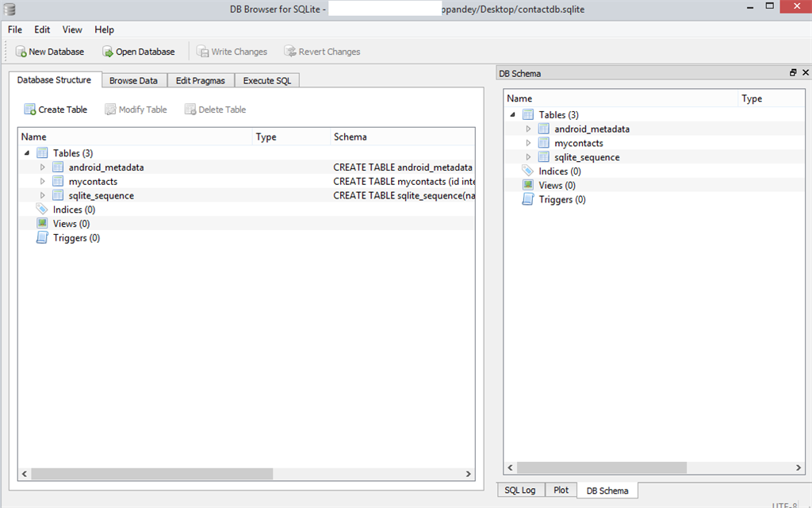Switch to the SQL Log tab
The height and width of the screenshot is (508, 812).
[x=520, y=490]
